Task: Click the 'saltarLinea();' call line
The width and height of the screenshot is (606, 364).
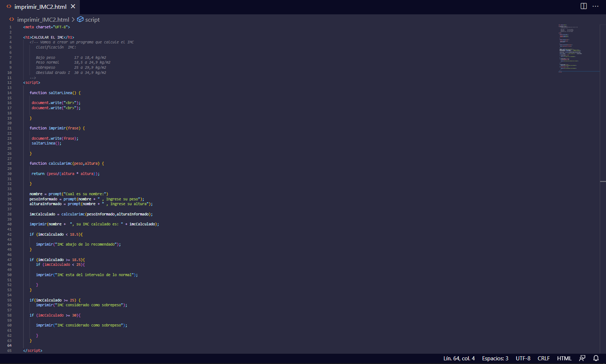Action: click(x=46, y=143)
